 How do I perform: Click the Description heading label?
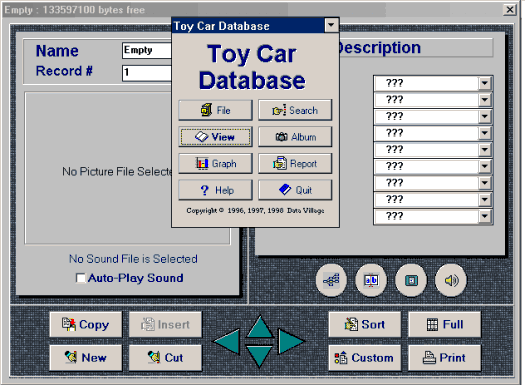click(379, 48)
